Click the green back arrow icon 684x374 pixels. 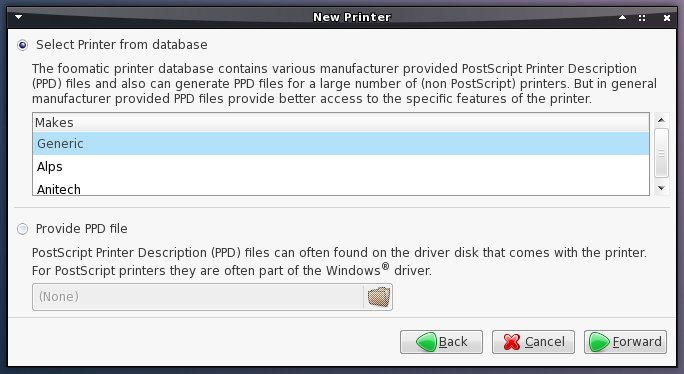[x=426, y=342]
